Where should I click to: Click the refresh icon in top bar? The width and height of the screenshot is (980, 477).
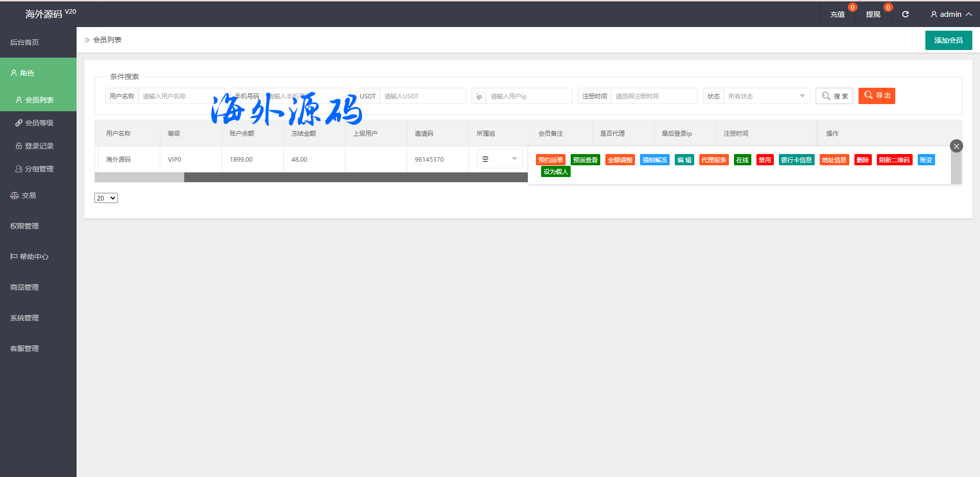pyautogui.click(x=905, y=14)
